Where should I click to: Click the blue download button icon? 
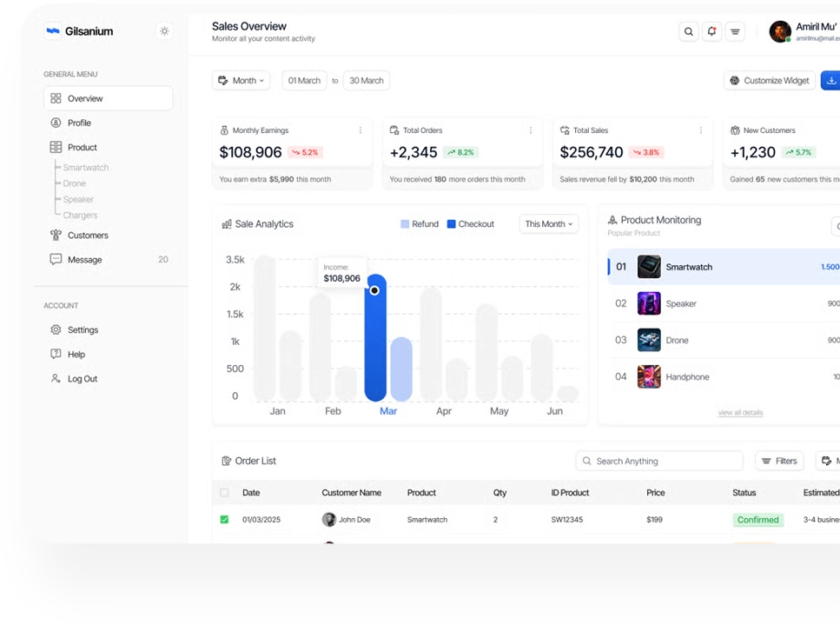tap(831, 81)
